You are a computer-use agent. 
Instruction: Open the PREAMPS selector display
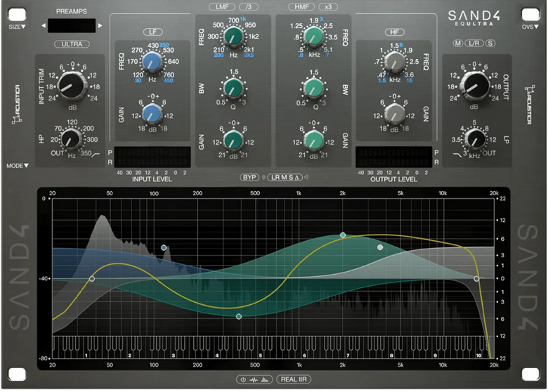(x=72, y=26)
